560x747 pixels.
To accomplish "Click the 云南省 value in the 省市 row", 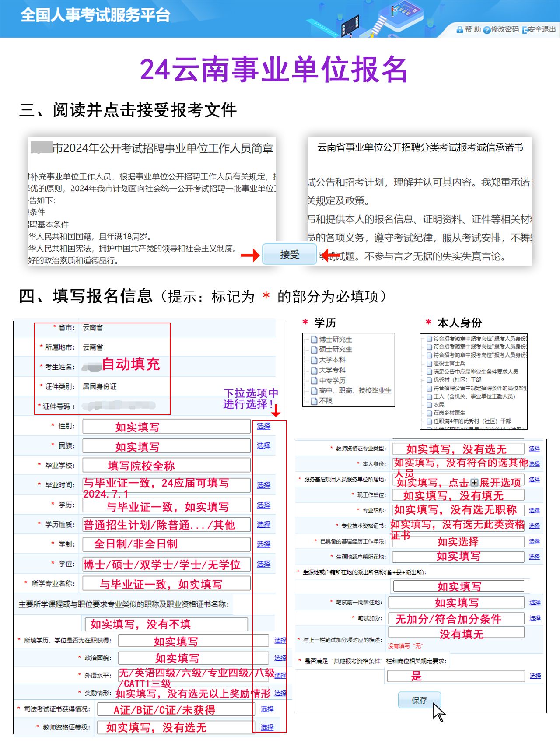I will click(93, 328).
